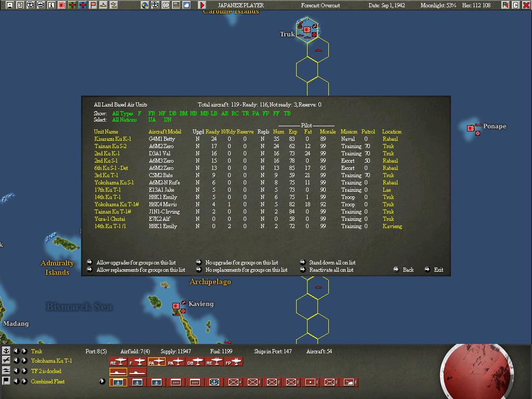The image size is (532, 399).
Task: Stand down all on list
Action: coord(332,262)
